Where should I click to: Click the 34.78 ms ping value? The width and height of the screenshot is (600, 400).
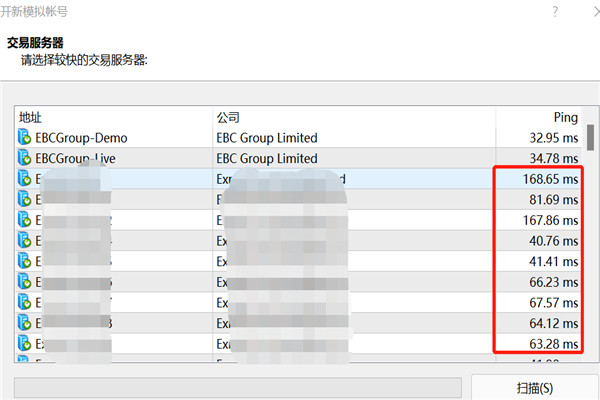pyautogui.click(x=554, y=158)
